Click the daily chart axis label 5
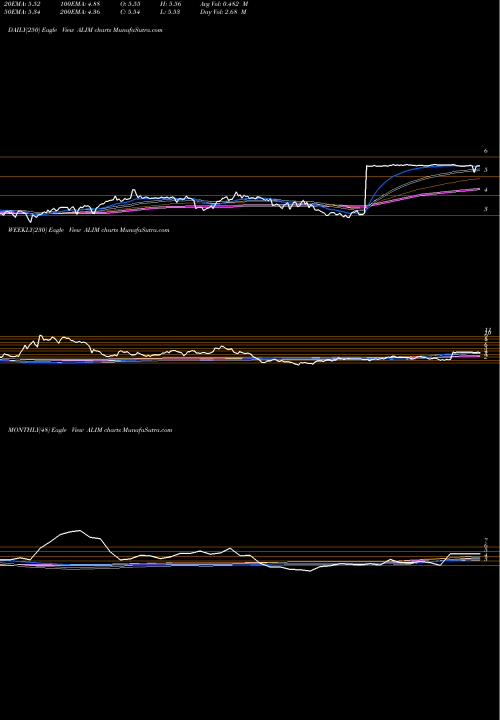The image size is (500, 720). point(485,170)
